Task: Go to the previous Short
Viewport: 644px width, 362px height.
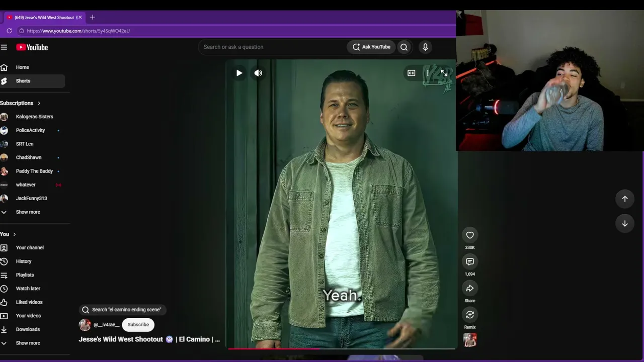Action: pos(625,199)
